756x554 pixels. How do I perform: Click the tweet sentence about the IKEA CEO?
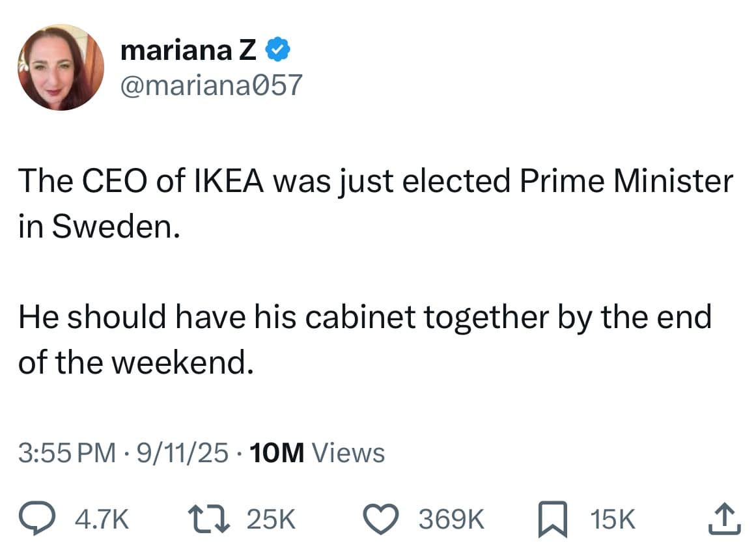(375, 181)
